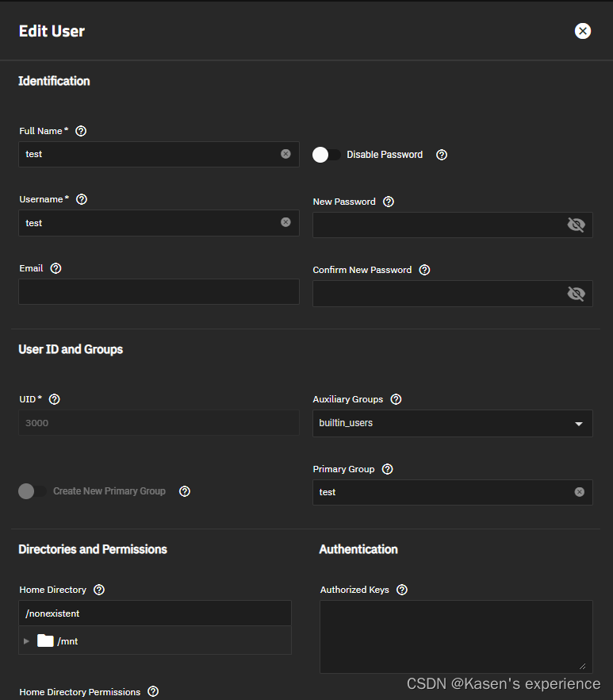This screenshot has width=613, height=700.
Task: Clear the Full Name field
Action: pos(285,154)
